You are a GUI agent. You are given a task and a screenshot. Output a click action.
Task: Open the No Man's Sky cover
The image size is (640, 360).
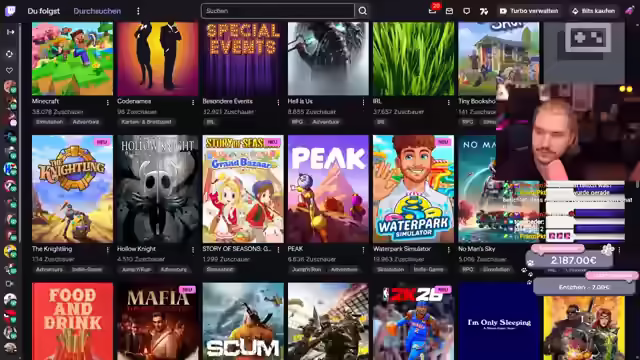point(477,189)
